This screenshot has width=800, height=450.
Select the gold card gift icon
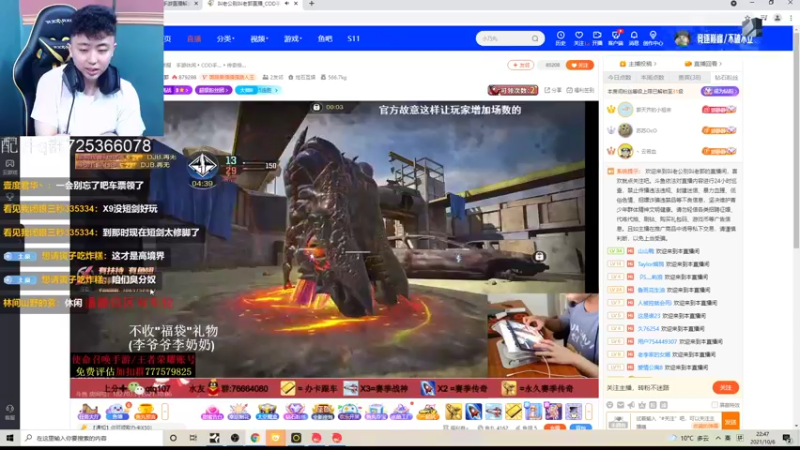coord(513,411)
